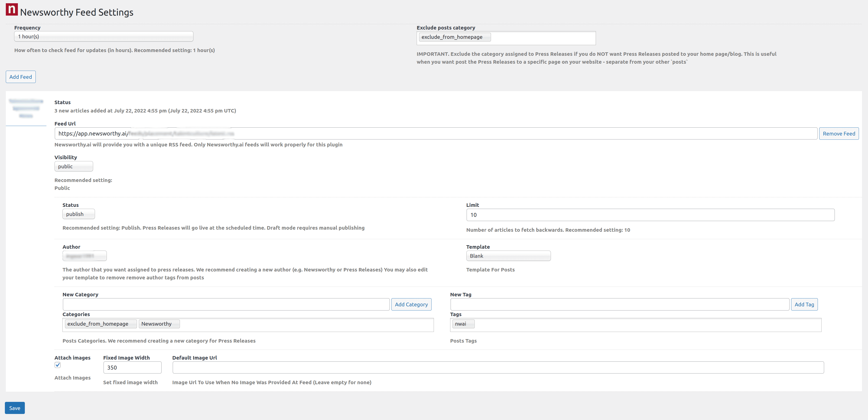
Task: Toggle the Attach images checkbox
Action: click(x=58, y=365)
